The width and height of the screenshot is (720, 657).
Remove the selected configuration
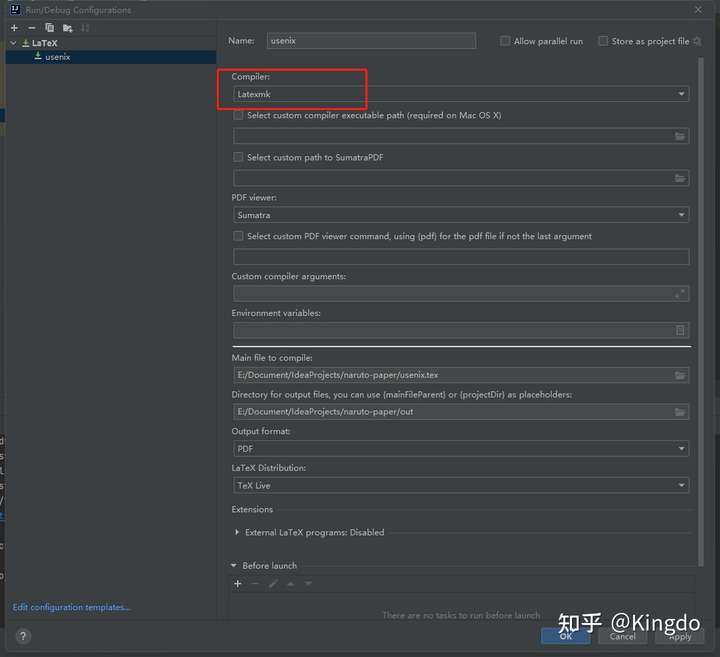32,28
